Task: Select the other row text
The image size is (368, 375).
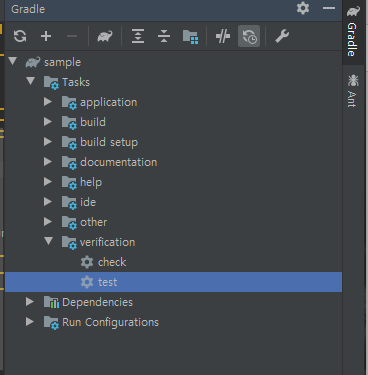Action: 93,222
